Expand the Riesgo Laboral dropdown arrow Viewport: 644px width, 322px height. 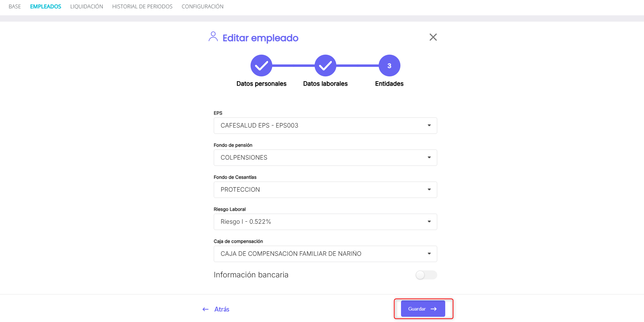429,222
